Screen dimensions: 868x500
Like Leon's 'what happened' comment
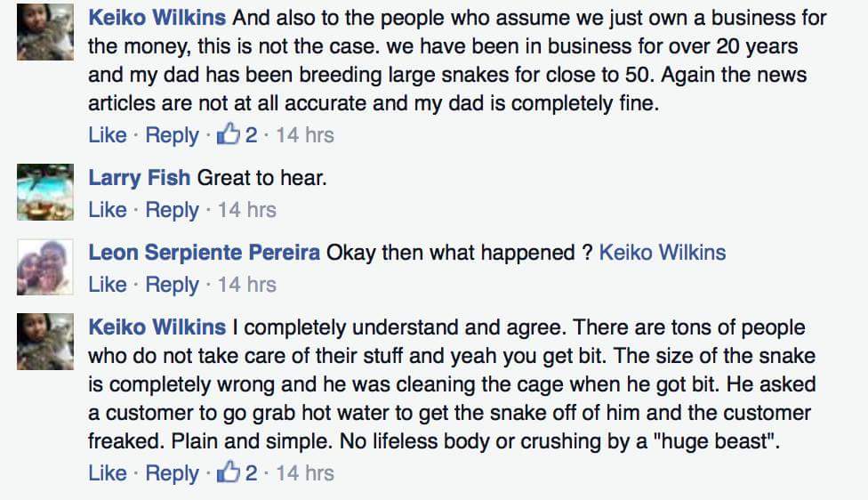point(108,284)
